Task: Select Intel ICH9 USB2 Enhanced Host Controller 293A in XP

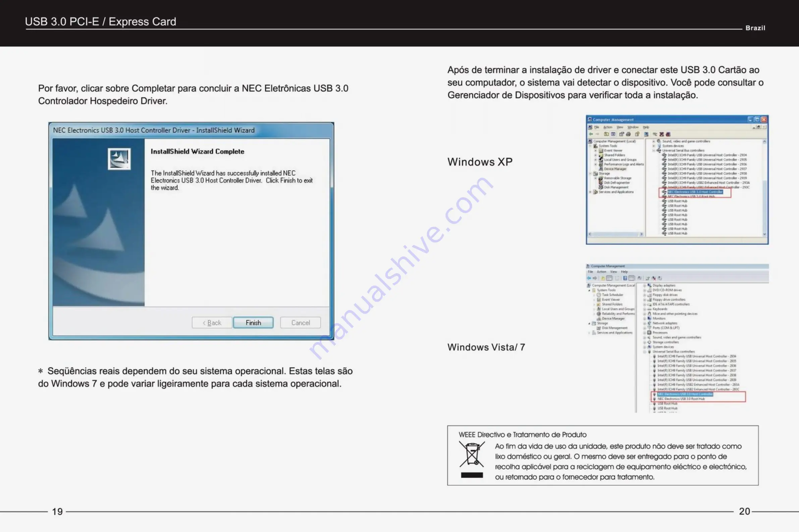Action: [x=709, y=183]
